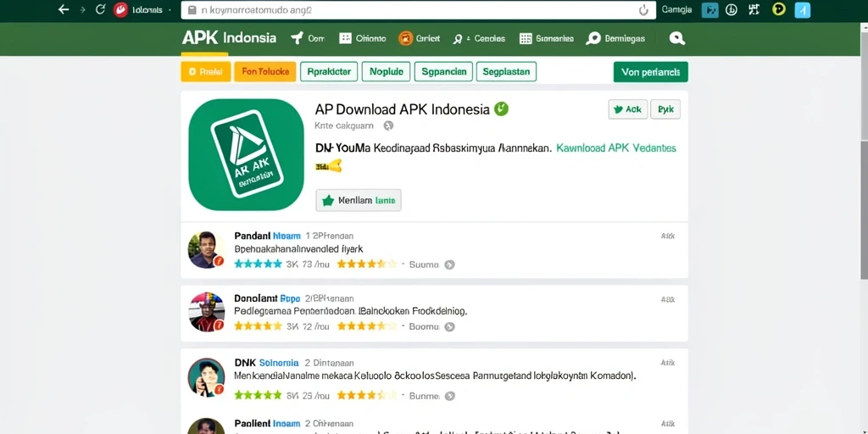Expand Boomu arrow on Donolamt review
Image resolution: width=868 pixels, height=434 pixels.
click(x=449, y=326)
